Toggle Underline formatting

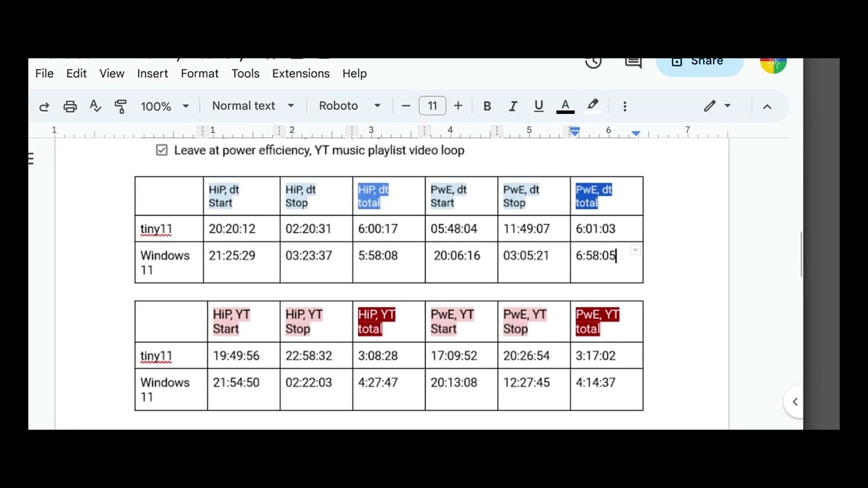click(538, 106)
